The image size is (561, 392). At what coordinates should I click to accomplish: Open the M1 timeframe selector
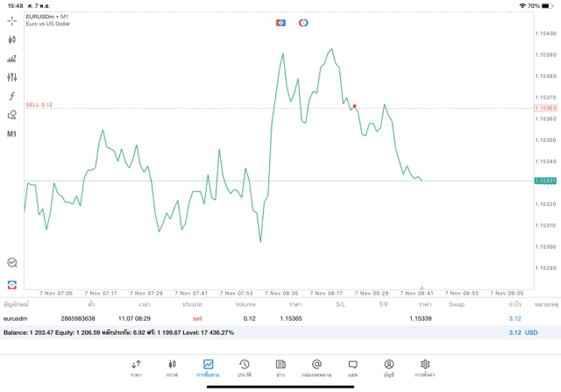[11, 134]
